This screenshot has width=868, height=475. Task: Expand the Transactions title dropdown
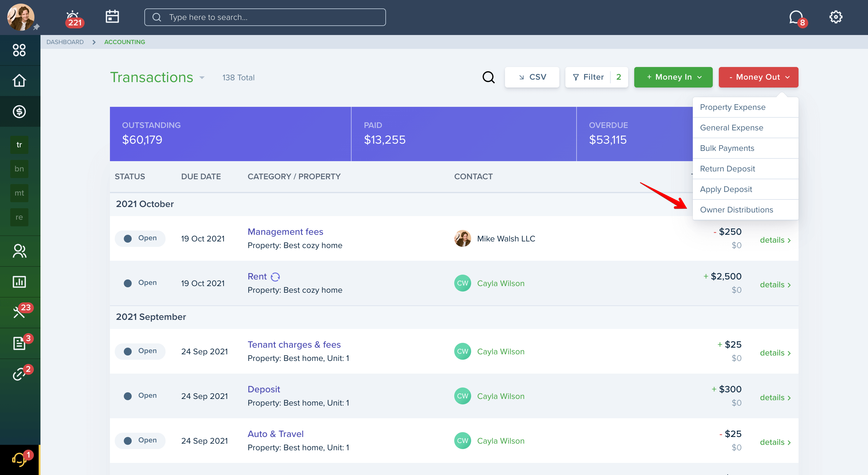[x=202, y=78]
